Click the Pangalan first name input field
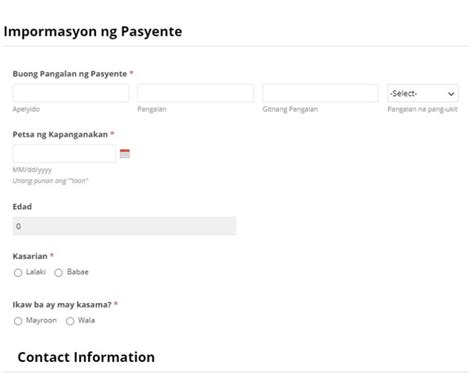The width and height of the screenshot is (474, 376). [x=195, y=93]
